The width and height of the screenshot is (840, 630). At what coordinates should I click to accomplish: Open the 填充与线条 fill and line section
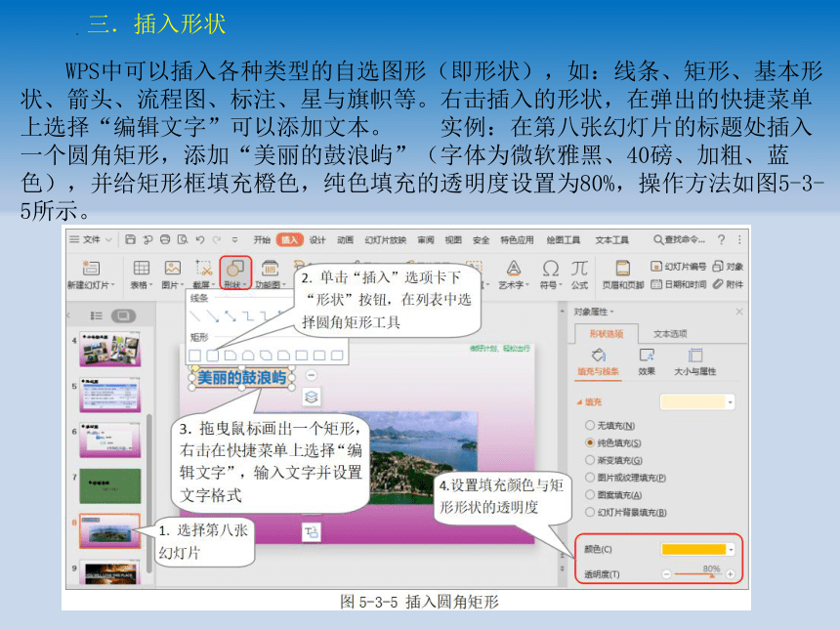click(x=598, y=362)
